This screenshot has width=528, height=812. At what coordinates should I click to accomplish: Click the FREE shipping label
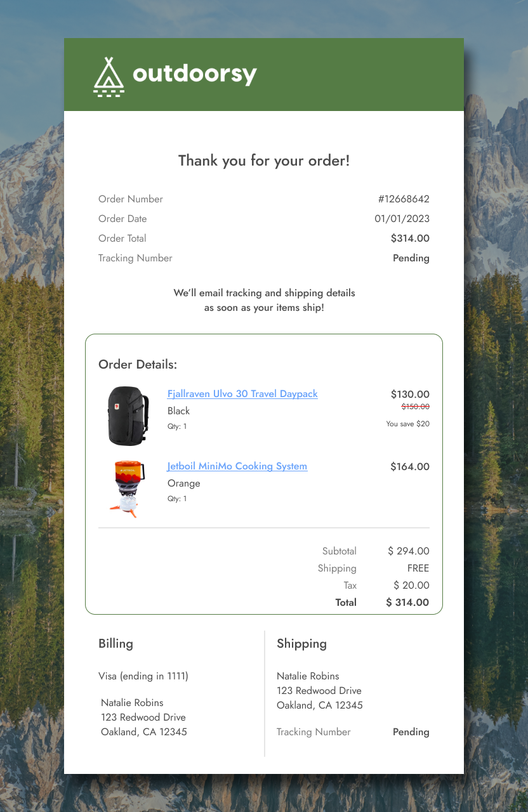pyautogui.click(x=418, y=568)
